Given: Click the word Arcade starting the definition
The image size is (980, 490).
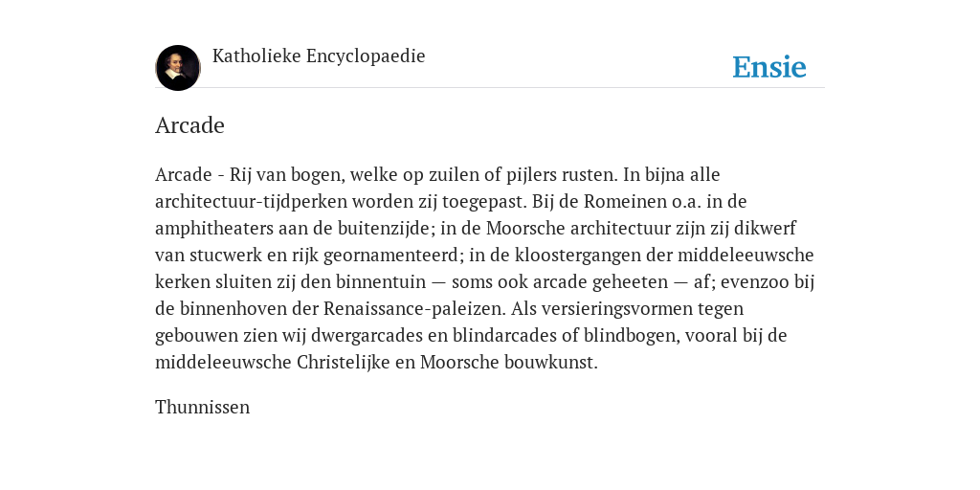Looking at the screenshot, I should pos(184,174).
